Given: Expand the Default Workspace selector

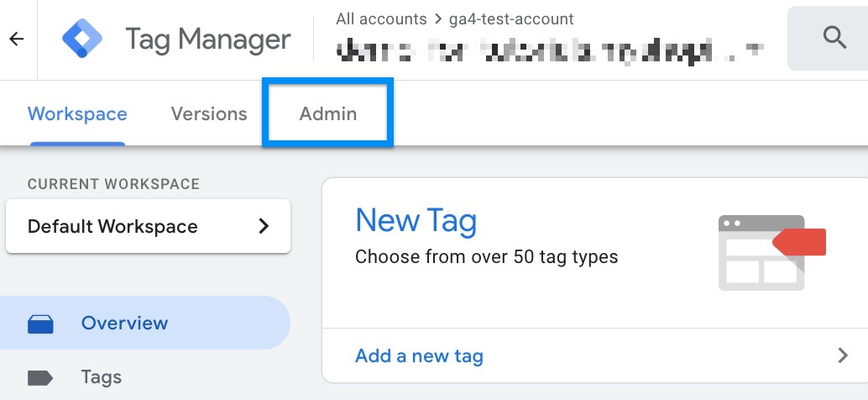Looking at the screenshot, I should click(x=148, y=226).
